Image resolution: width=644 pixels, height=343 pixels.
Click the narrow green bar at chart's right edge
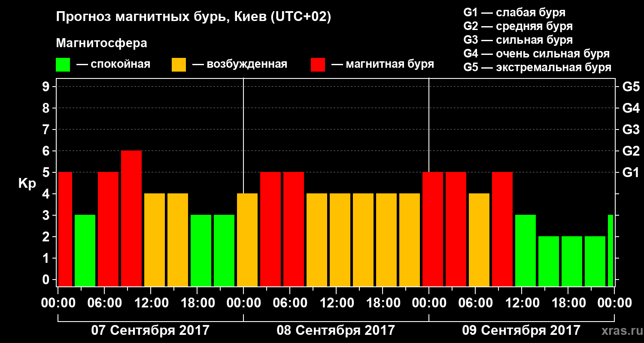[x=611, y=250]
